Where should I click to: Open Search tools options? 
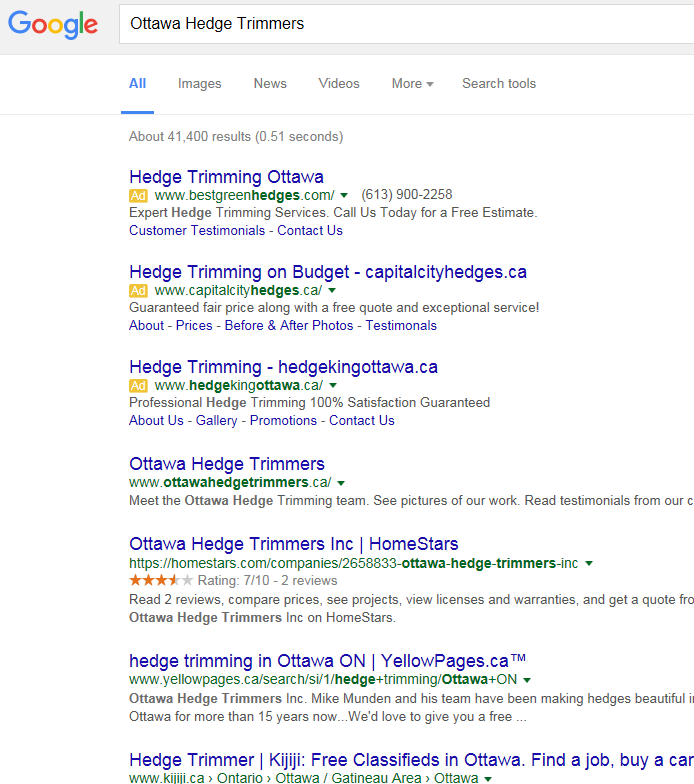tap(499, 84)
